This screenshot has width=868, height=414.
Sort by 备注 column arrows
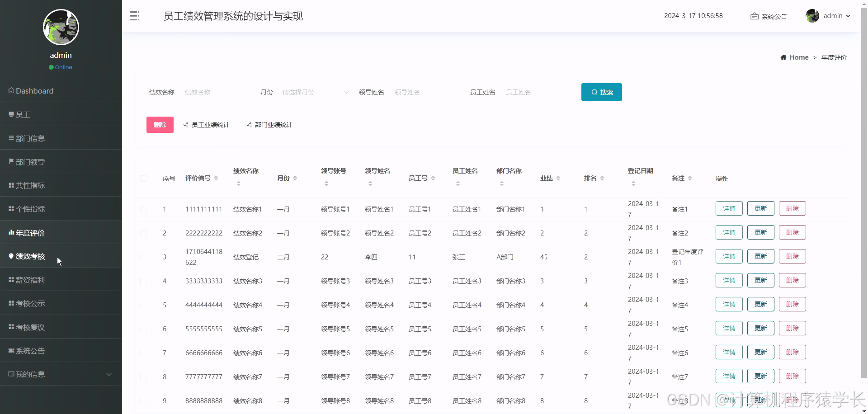(x=690, y=178)
